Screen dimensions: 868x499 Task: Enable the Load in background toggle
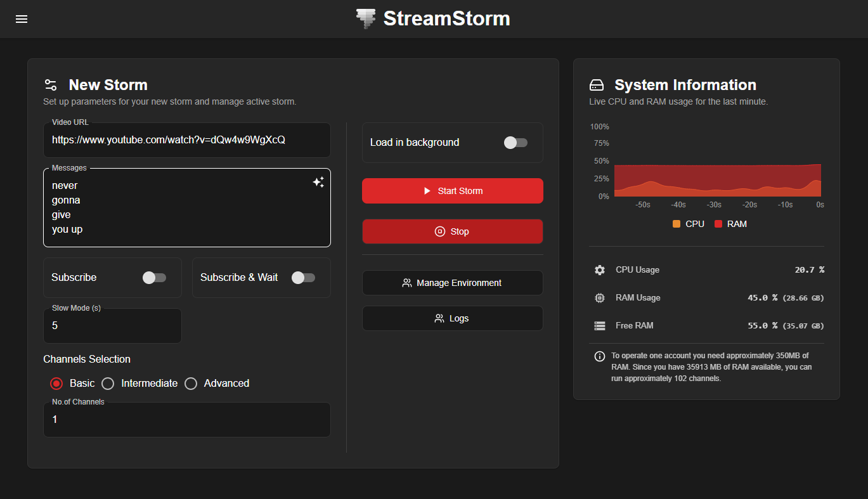(x=515, y=142)
